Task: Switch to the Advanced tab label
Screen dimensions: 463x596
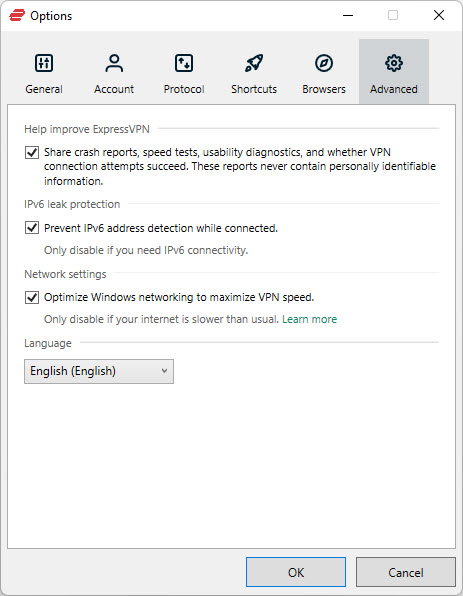Action: coord(394,89)
